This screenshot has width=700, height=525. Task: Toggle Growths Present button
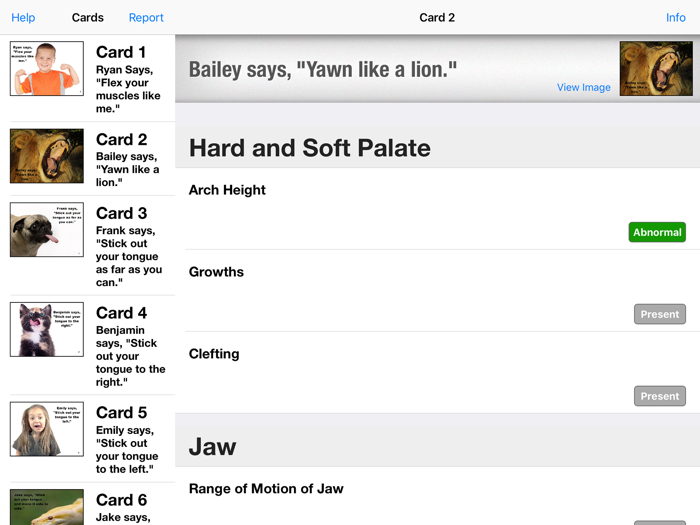point(659,314)
